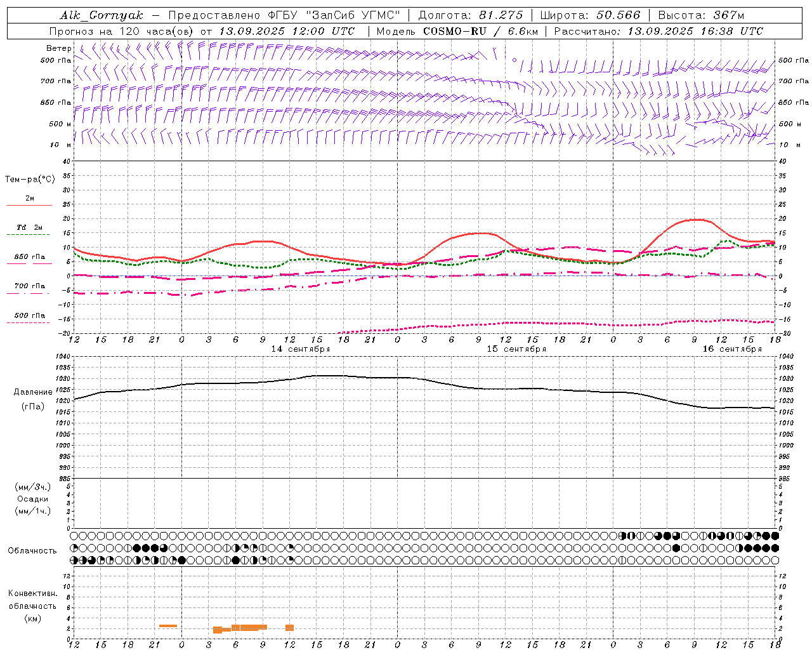The height and width of the screenshot is (650, 812).
Task: Click the orange convective cloud bar before midnight 14 Sept
Action: click(x=168, y=626)
